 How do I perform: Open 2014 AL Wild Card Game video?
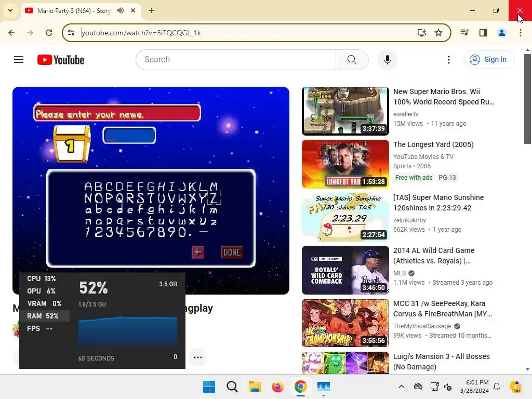[x=434, y=256]
